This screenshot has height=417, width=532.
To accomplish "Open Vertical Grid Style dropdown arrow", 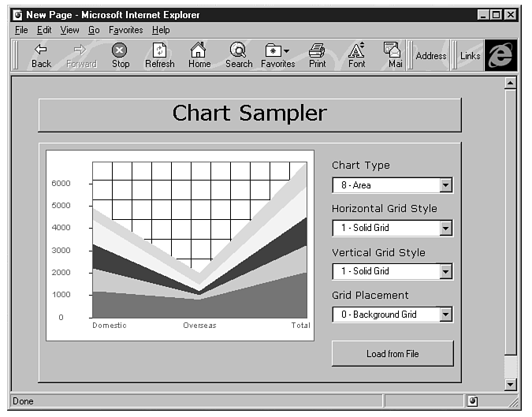I will [x=445, y=271].
